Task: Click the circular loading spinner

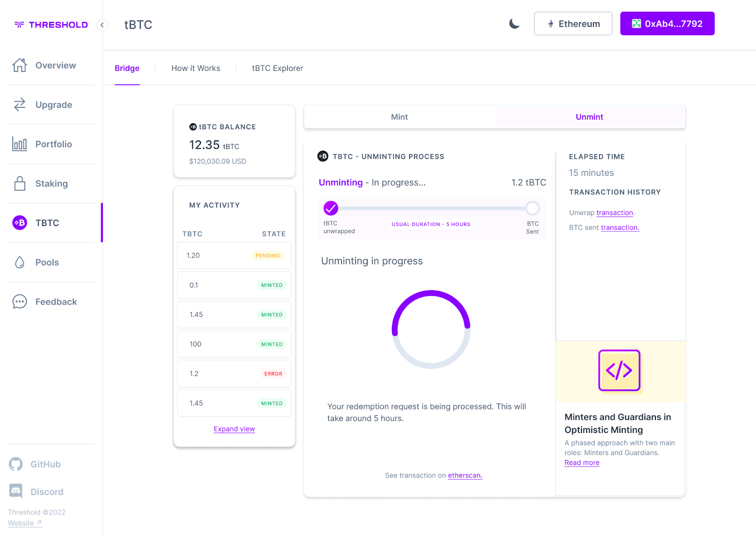Action: click(x=431, y=329)
